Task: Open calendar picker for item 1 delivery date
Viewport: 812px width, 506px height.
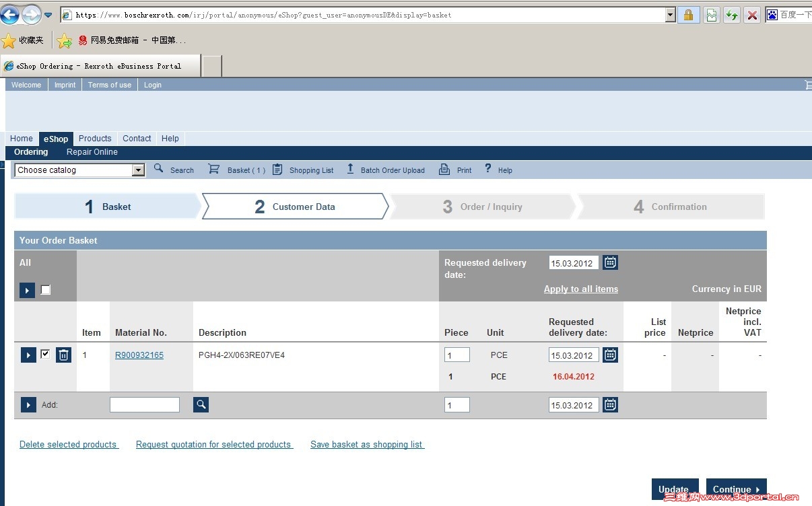Action: (x=610, y=355)
